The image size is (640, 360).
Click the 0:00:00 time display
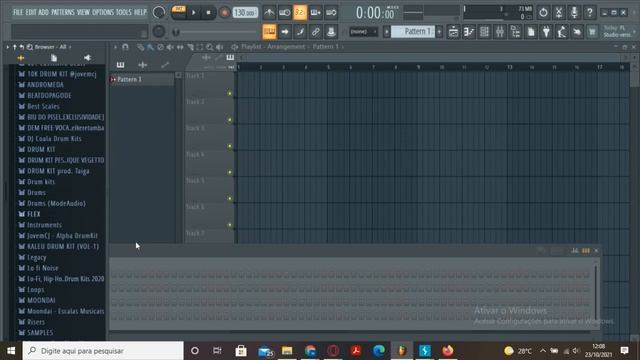pyautogui.click(x=376, y=13)
